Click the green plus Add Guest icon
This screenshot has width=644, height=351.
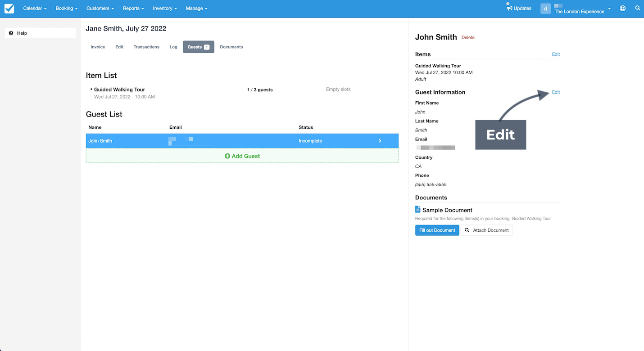click(227, 156)
